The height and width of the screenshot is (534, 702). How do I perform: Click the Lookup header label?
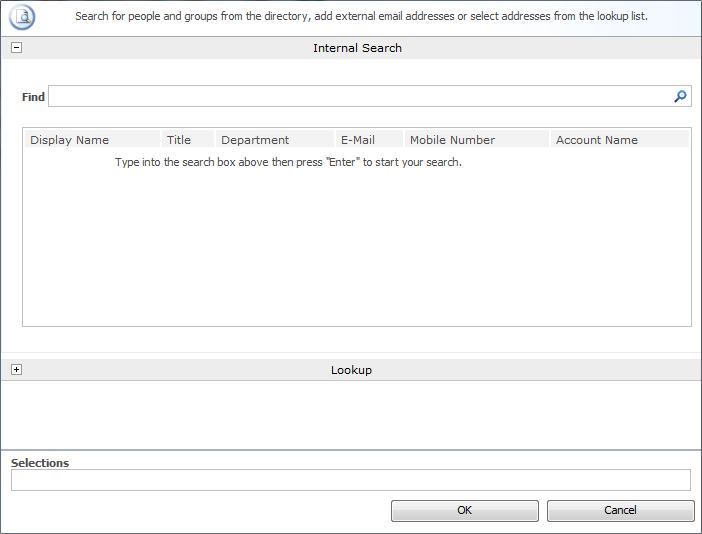click(x=351, y=370)
